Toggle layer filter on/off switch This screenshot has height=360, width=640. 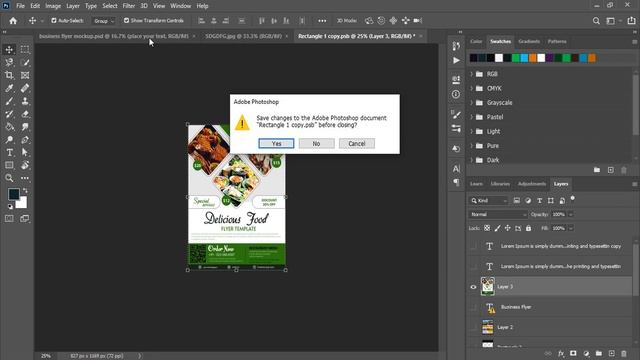tap(573, 198)
